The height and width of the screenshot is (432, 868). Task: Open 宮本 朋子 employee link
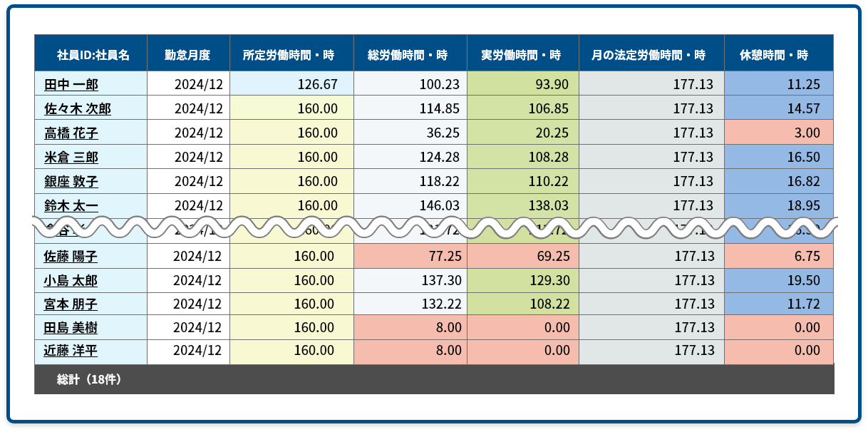tap(71, 304)
